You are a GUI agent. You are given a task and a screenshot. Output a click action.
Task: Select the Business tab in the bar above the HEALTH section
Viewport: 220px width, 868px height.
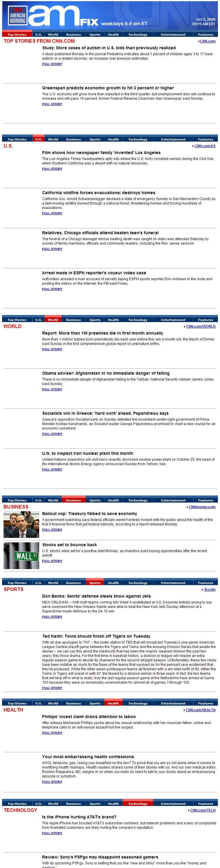click(x=73, y=703)
